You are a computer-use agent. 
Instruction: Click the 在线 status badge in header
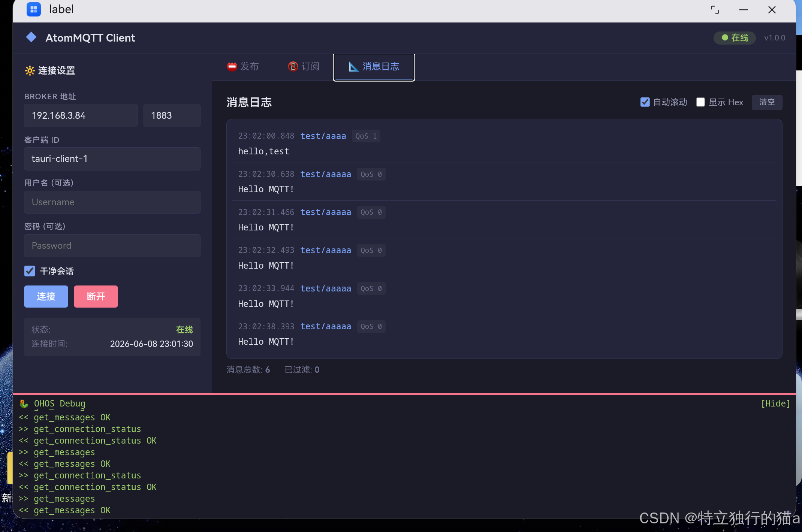pos(735,37)
